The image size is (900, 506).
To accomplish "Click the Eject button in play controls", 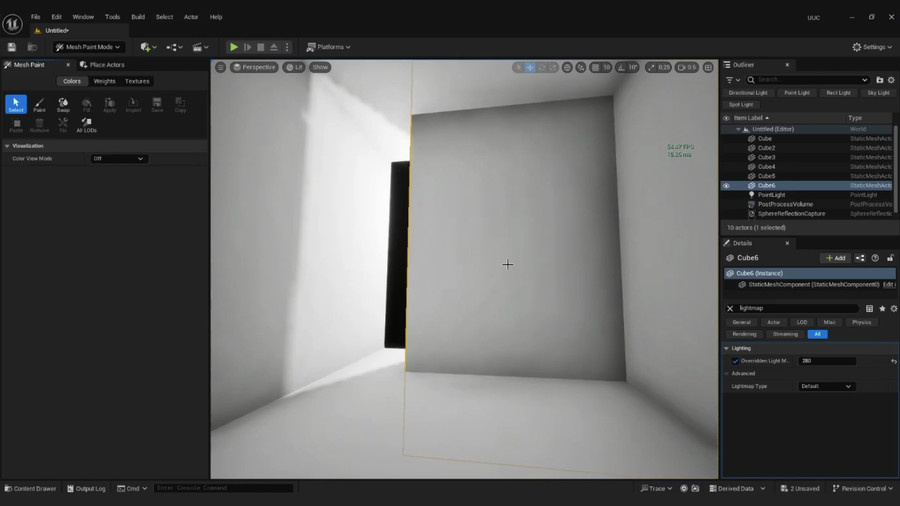I will tap(274, 47).
